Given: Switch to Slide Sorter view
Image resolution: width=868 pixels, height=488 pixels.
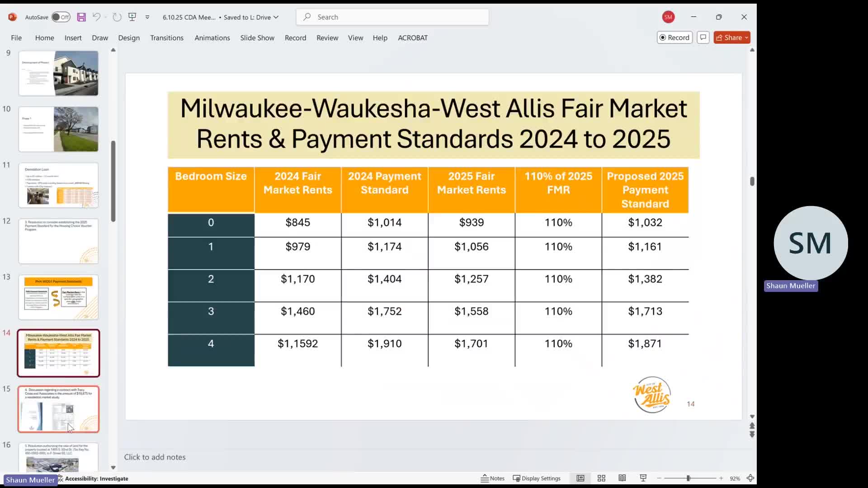Looking at the screenshot, I should pos(601,478).
